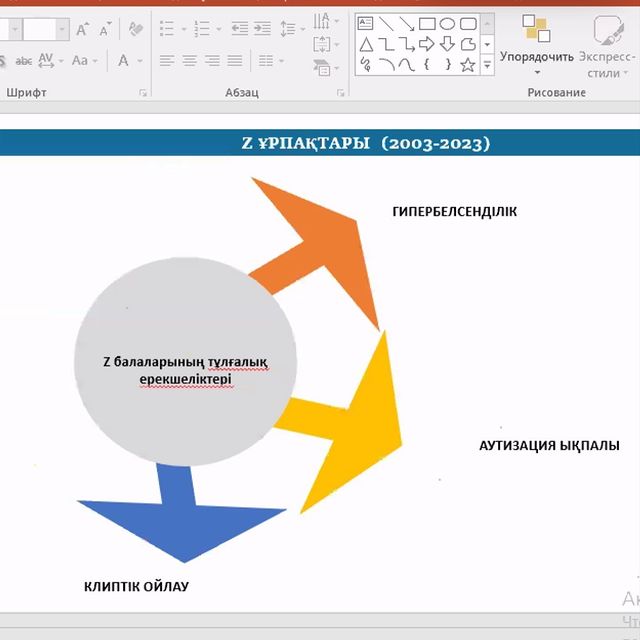Click the clear formatting eraser icon
This screenshot has width=640, height=640.
pyautogui.click(x=136, y=29)
